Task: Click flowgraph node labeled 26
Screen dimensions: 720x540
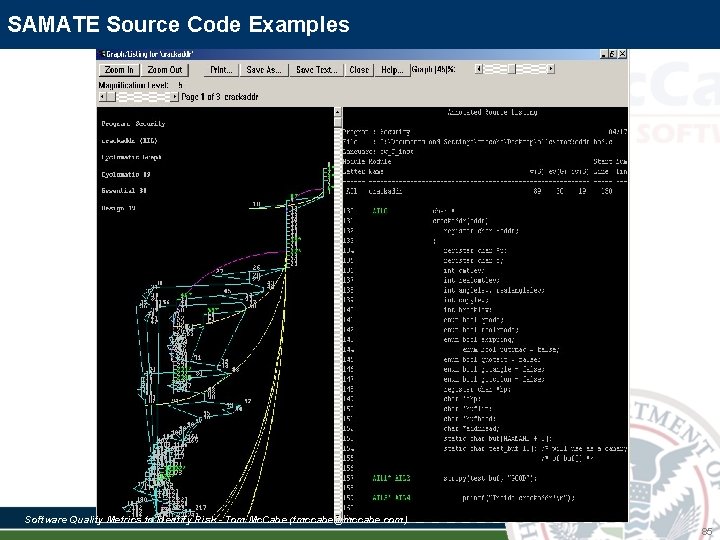Action: point(256,267)
